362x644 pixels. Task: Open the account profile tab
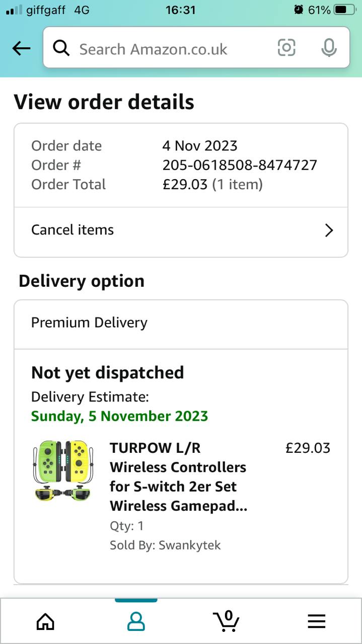tap(136, 622)
